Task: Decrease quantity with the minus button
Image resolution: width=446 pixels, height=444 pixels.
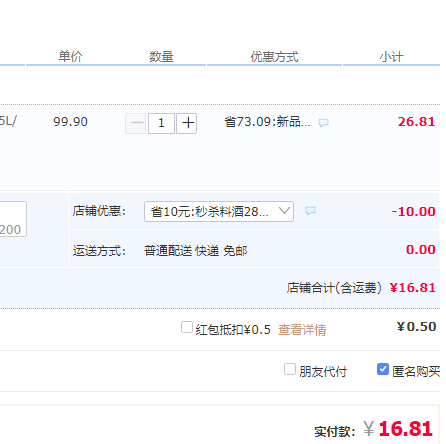Action: [x=135, y=123]
